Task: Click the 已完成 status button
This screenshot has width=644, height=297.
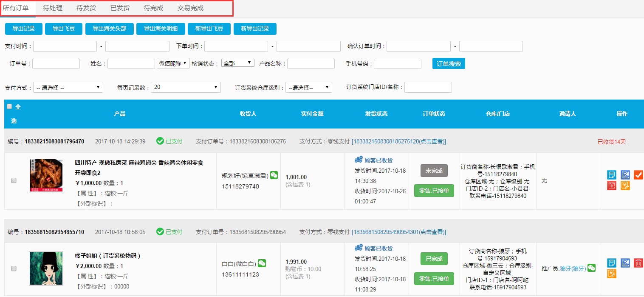Action: pyautogui.click(x=434, y=259)
